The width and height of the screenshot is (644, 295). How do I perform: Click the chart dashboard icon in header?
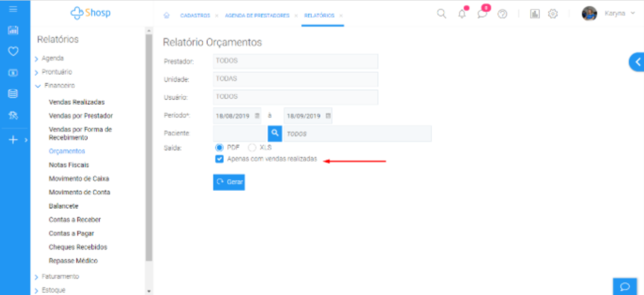tap(535, 14)
